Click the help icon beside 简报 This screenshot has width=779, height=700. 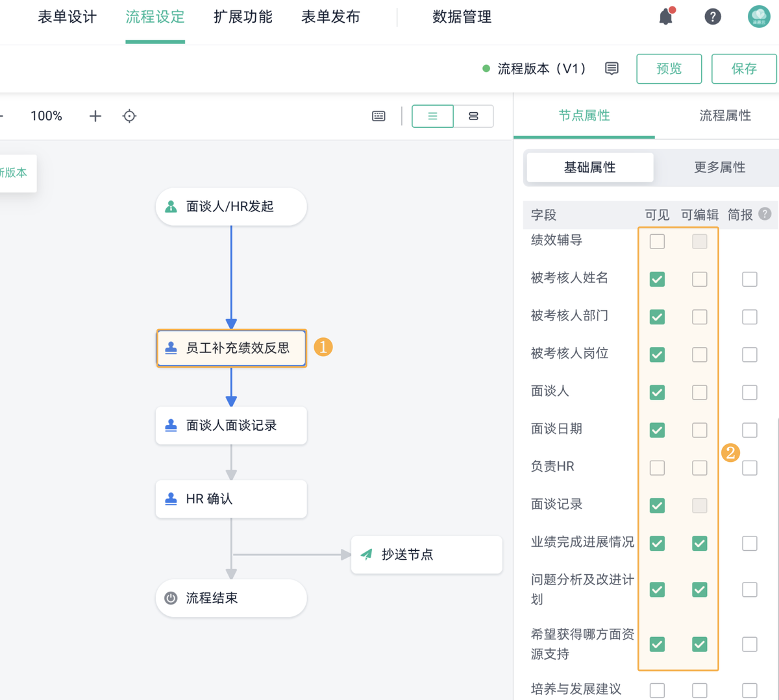coord(765,214)
